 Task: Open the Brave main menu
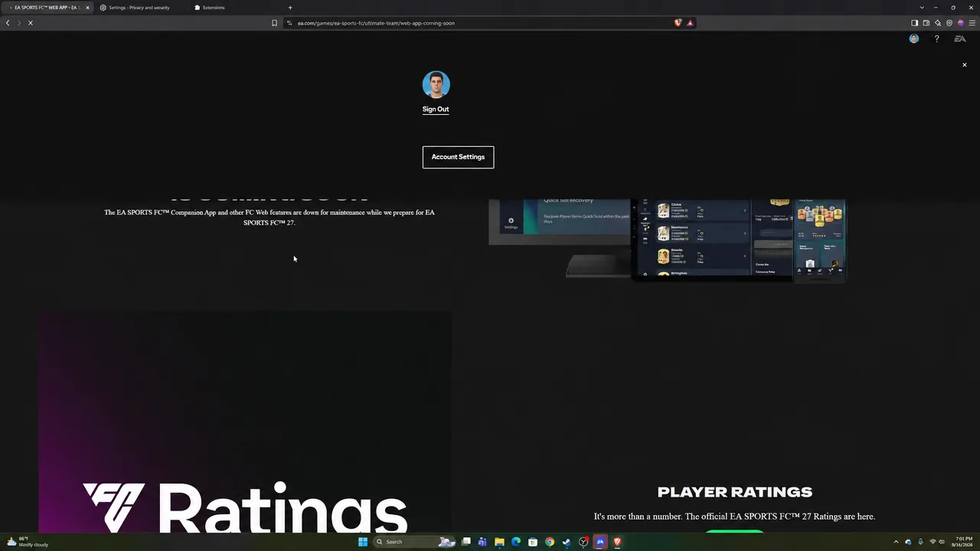(972, 23)
